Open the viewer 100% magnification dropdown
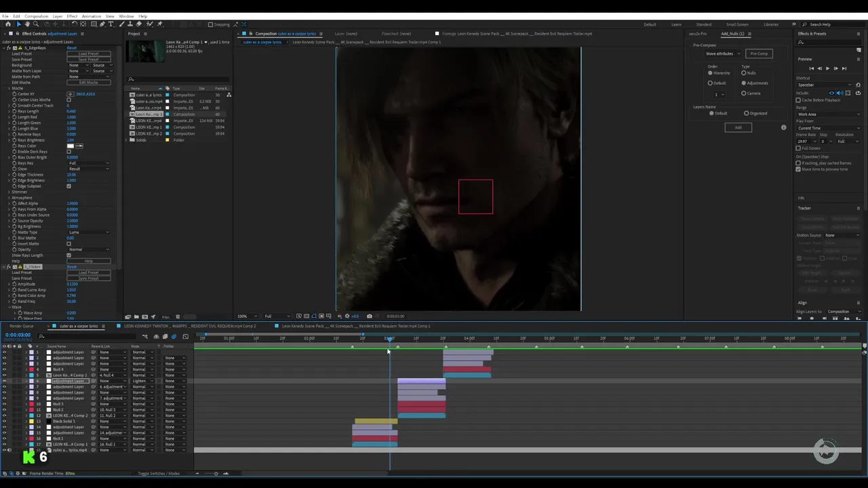 coord(245,316)
